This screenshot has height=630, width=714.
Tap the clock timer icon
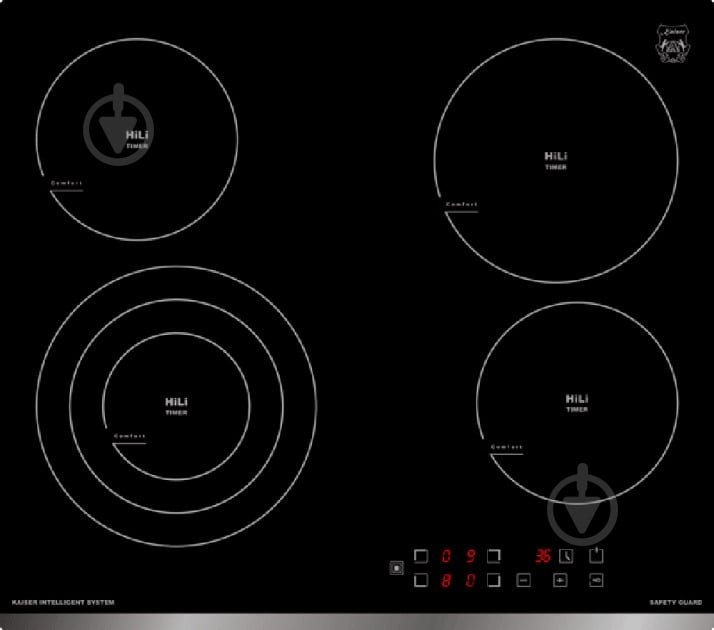pyautogui.click(x=566, y=556)
